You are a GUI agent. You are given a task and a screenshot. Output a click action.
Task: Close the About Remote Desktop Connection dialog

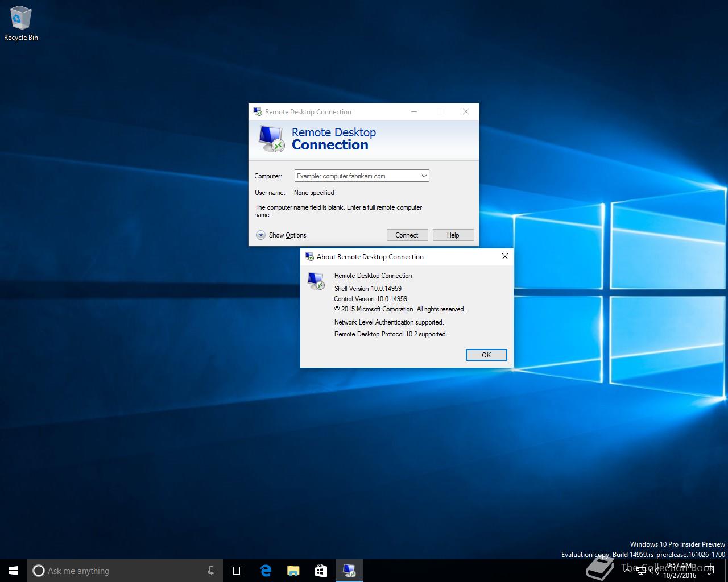tap(504, 256)
